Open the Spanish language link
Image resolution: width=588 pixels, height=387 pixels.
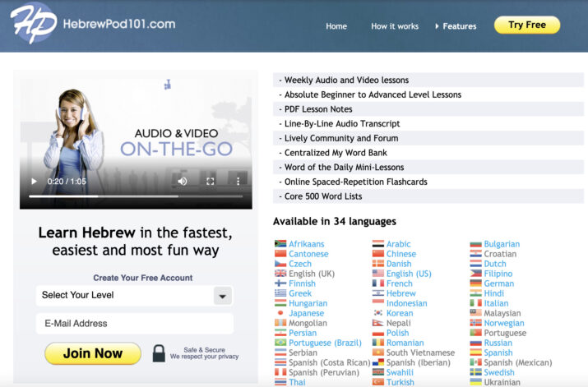point(498,353)
